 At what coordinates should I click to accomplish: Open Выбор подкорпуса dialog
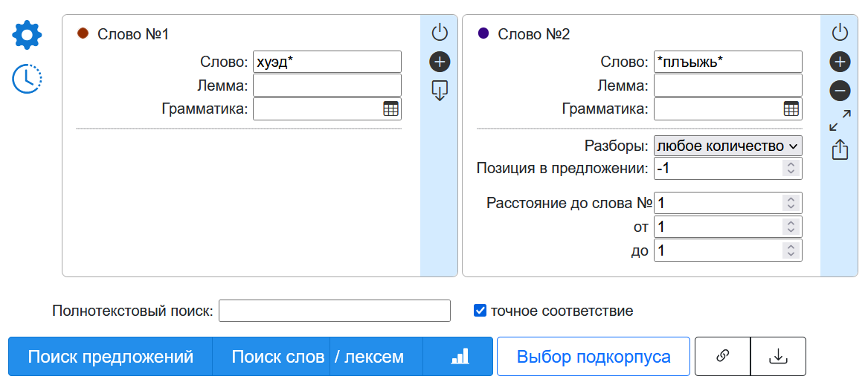[x=593, y=357]
